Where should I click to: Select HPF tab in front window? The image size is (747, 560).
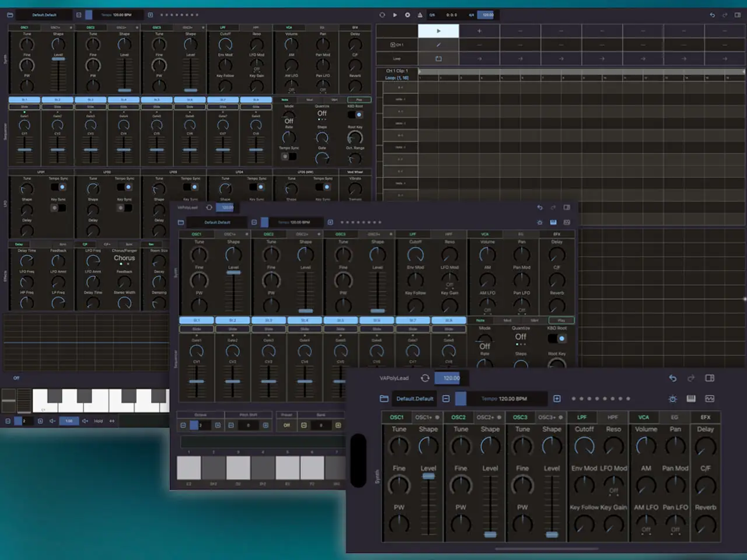coord(613,417)
